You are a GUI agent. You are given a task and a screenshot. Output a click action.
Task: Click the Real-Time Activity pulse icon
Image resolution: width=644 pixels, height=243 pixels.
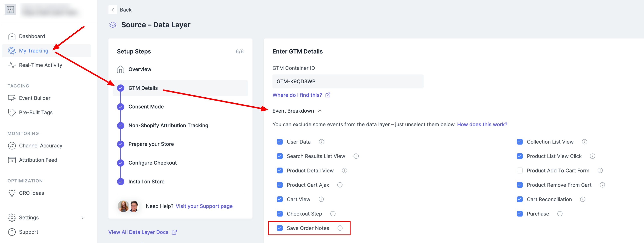[x=12, y=65]
